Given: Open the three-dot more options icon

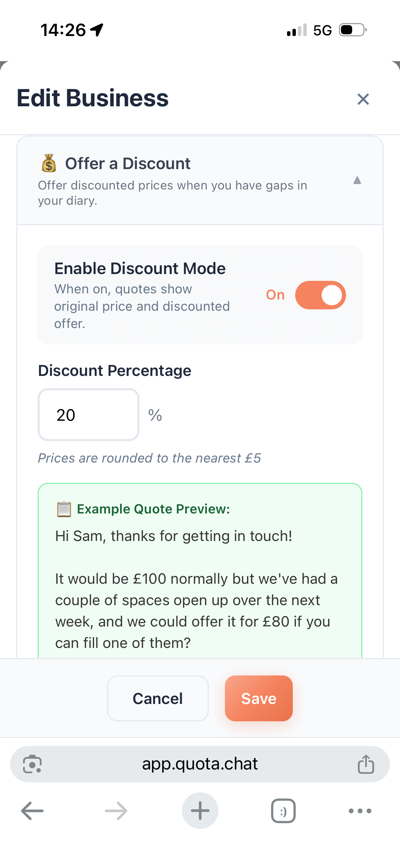Looking at the screenshot, I should pyautogui.click(x=360, y=811).
